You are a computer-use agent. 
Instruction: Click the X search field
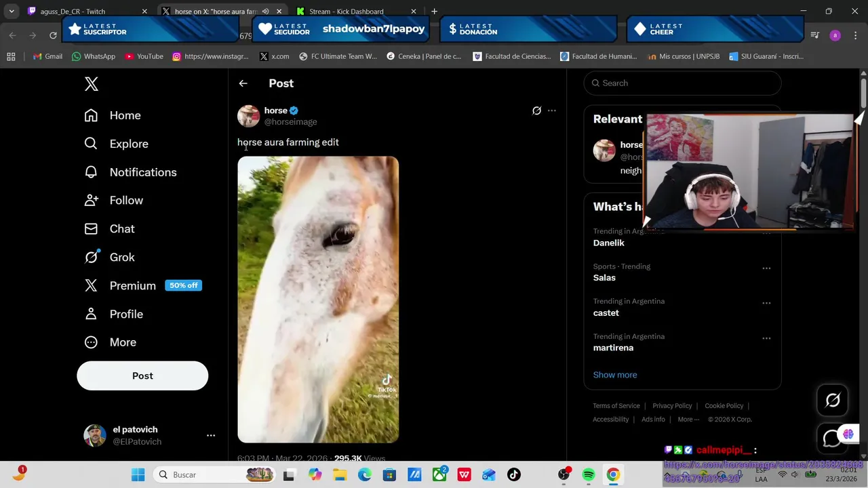[682, 83]
